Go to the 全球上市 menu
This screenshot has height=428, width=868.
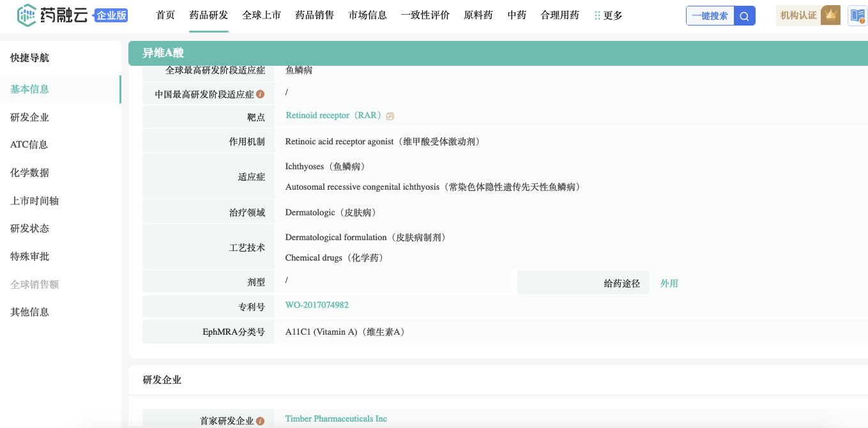(x=262, y=15)
